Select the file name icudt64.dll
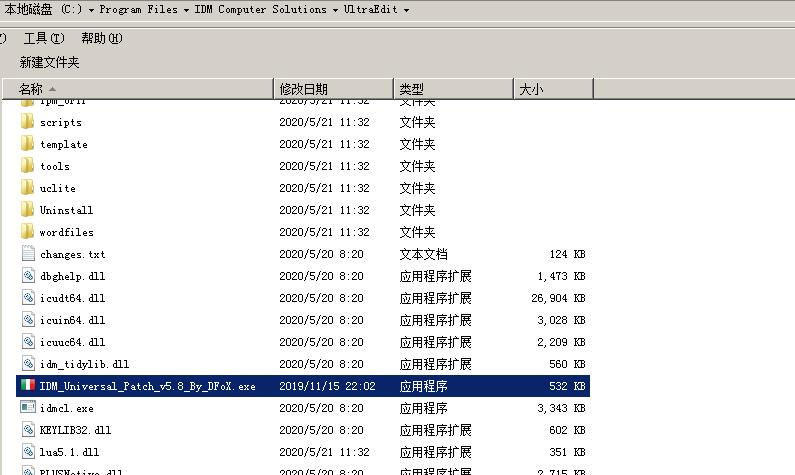Screen dimensions: 795x475 coord(73,298)
